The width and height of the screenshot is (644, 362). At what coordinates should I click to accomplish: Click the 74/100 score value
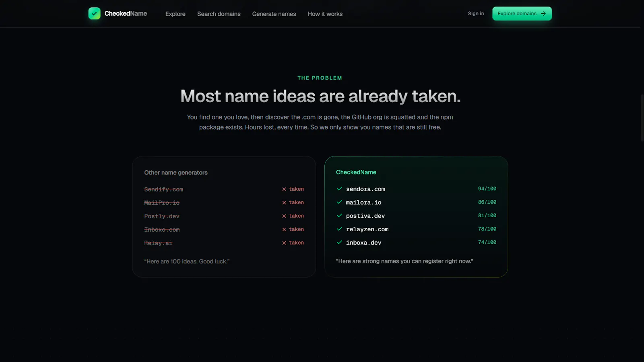[487, 242]
